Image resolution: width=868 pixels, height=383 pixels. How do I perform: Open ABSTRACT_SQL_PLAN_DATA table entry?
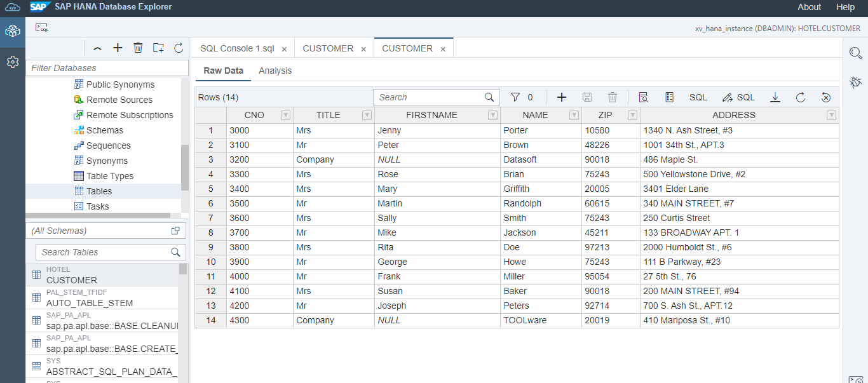102,366
